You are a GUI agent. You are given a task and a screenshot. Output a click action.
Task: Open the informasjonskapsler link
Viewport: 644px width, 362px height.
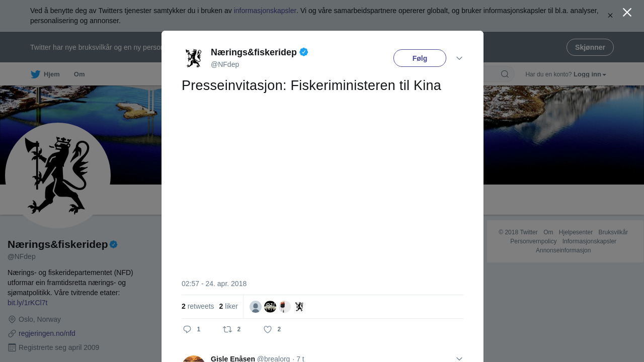(265, 11)
